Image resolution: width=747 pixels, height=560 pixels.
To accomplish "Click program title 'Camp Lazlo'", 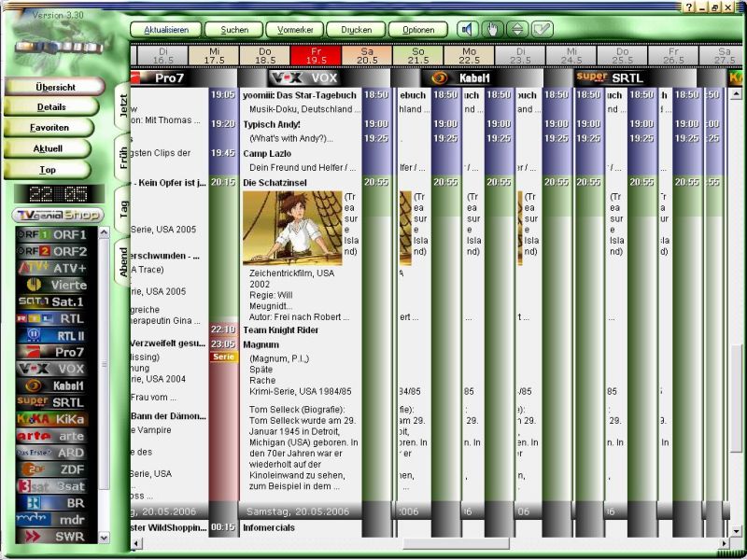I will click(x=267, y=153).
